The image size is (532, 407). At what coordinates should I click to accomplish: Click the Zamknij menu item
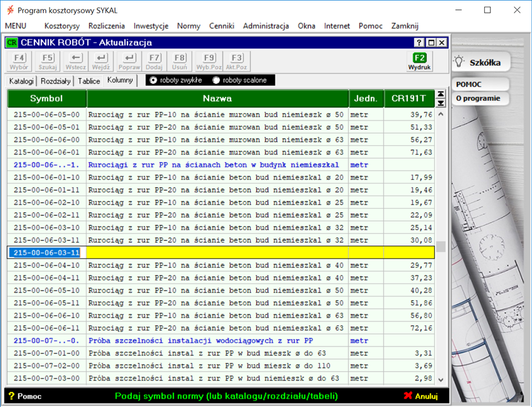[x=405, y=26]
